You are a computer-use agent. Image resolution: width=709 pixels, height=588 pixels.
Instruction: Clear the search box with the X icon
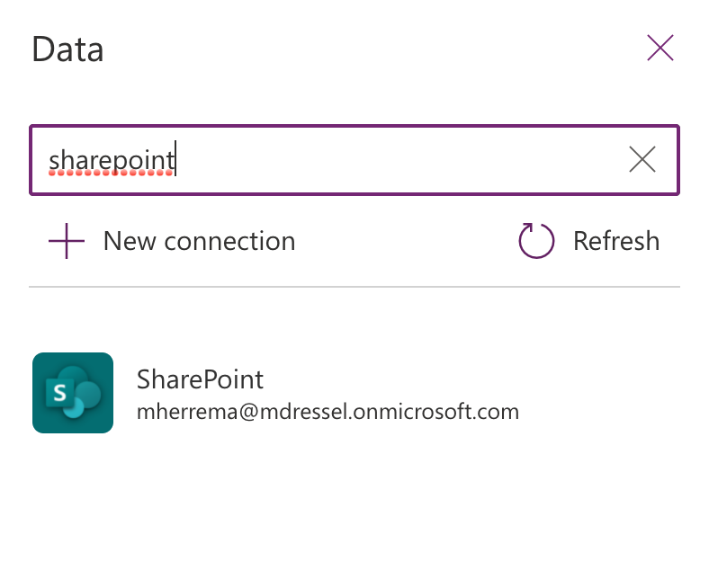coord(642,160)
